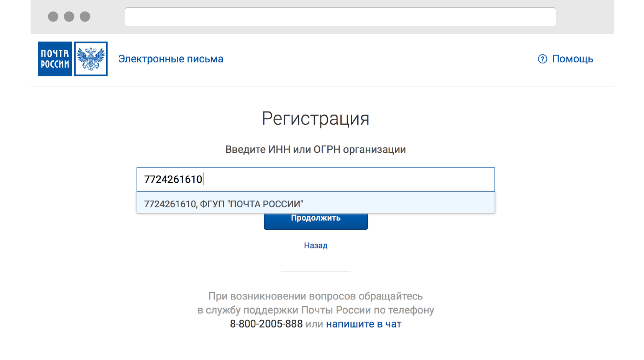Click the short divider line below Назад
This screenshot has width=644, height=360.
315,272
